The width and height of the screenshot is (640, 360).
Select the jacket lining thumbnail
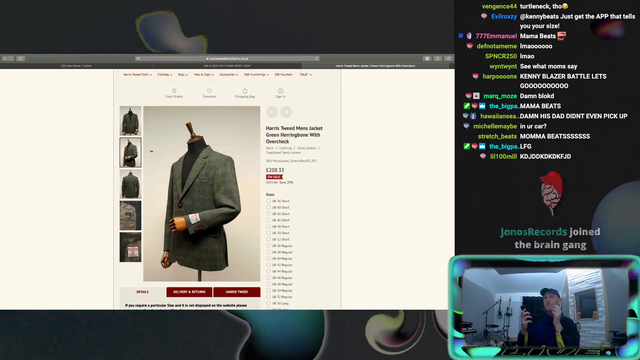tap(130, 216)
